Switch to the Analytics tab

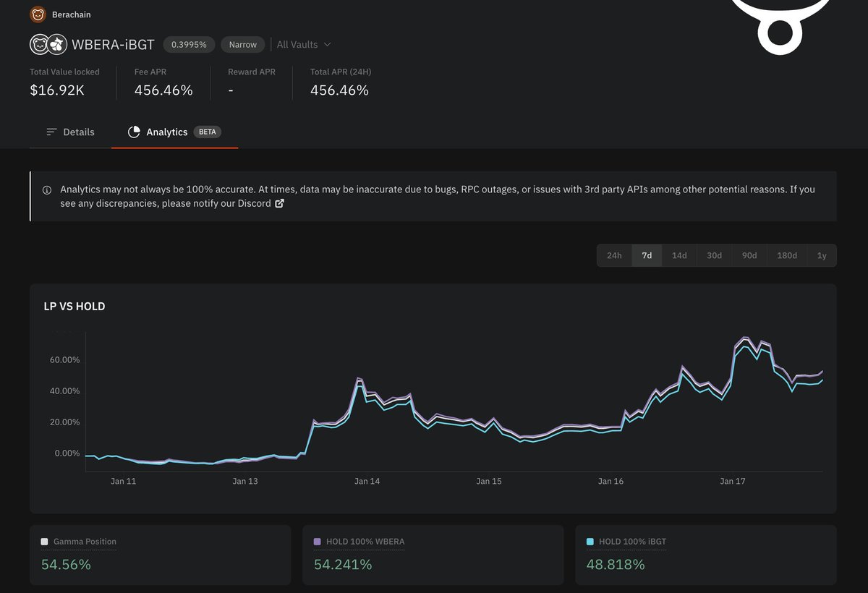(174, 132)
